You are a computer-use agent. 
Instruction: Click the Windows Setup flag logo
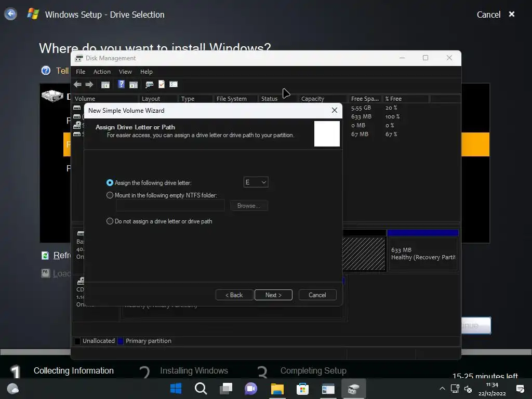(x=33, y=14)
